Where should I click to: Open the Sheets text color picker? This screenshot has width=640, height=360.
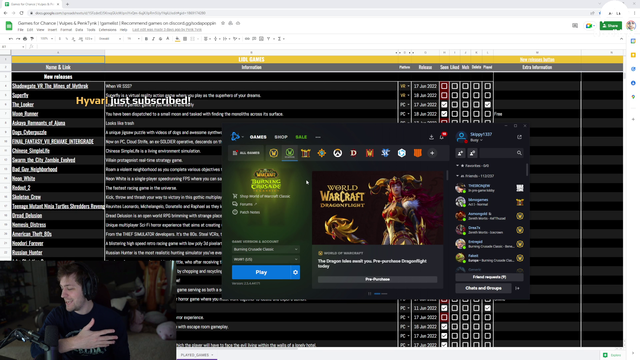point(168,39)
